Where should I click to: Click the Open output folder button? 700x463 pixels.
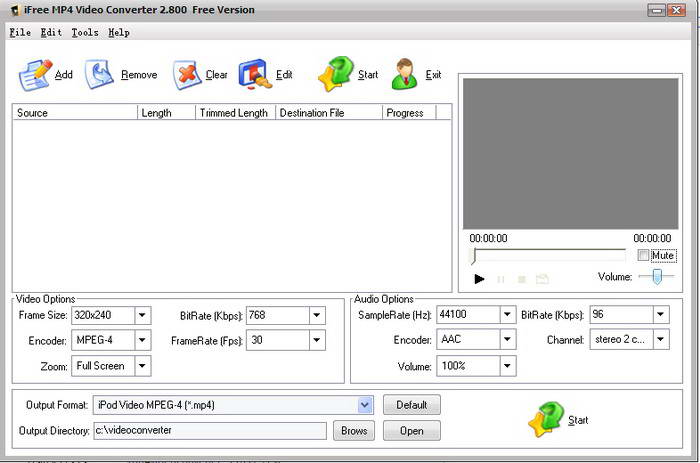point(412,431)
